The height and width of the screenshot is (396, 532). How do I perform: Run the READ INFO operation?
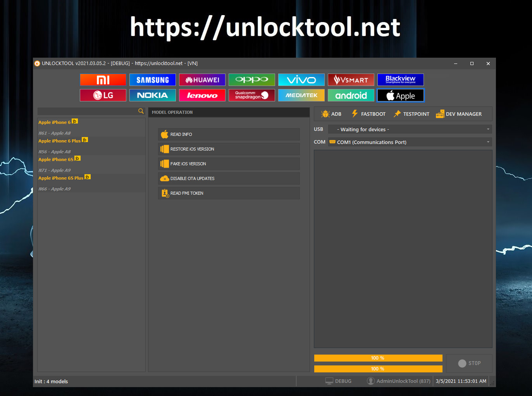pos(229,134)
